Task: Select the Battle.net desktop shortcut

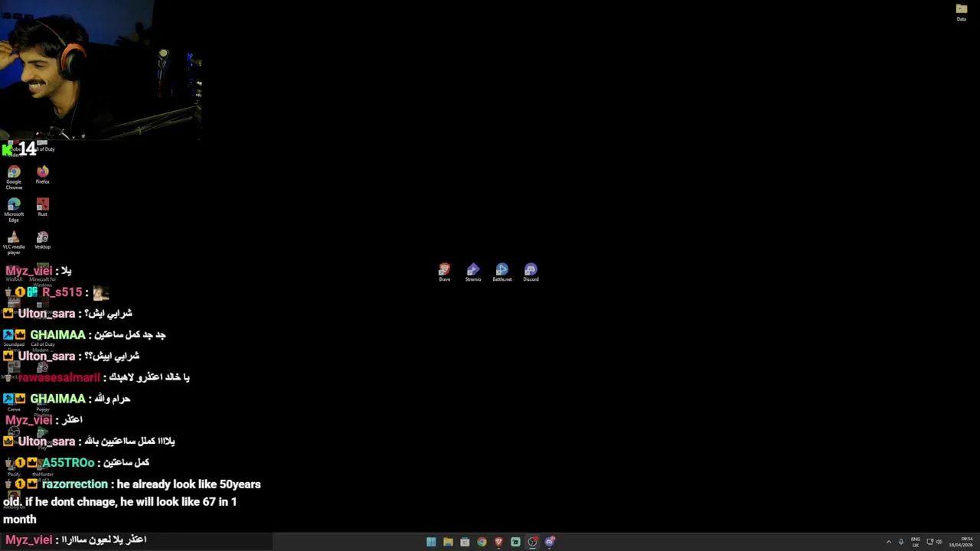Action: [501, 272]
